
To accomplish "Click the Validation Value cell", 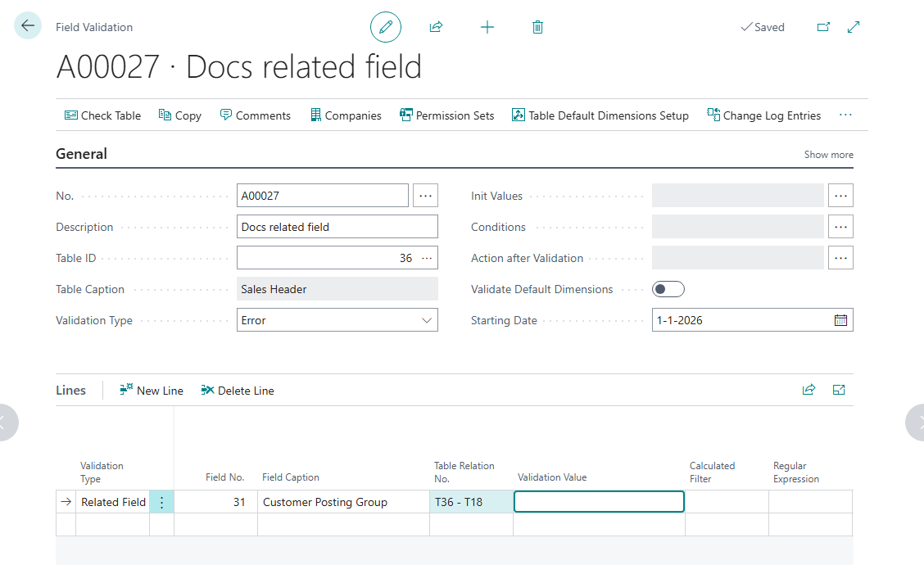I will tap(599, 502).
